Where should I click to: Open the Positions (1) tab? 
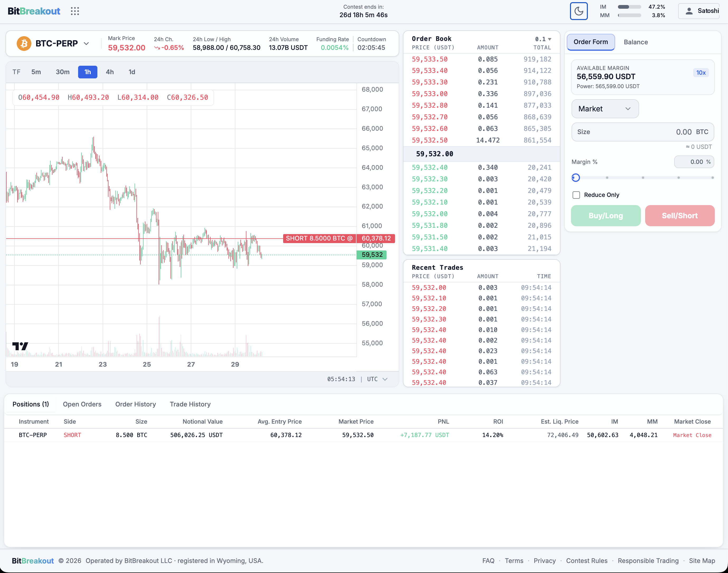[31, 404]
